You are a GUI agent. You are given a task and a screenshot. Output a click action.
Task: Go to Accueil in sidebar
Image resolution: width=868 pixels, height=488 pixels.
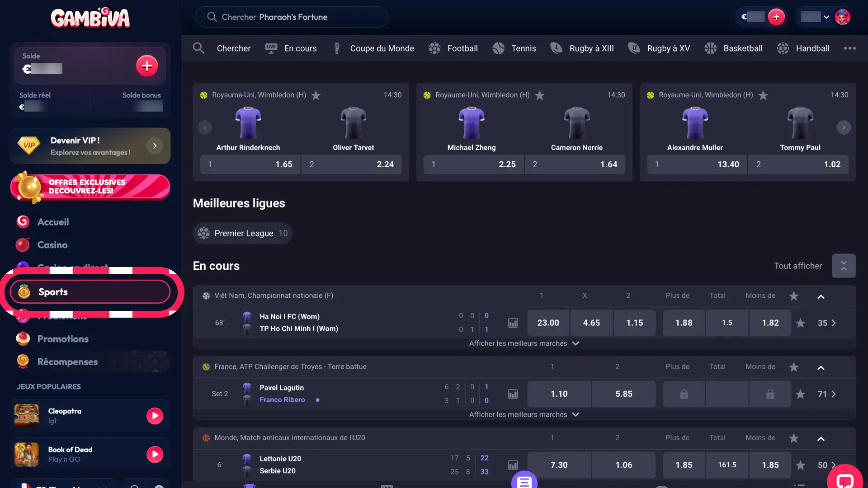click(x=53, y=222)
